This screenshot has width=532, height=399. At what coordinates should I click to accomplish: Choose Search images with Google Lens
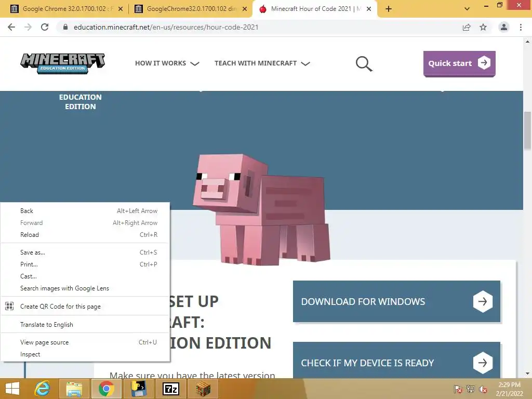[85, 288]
